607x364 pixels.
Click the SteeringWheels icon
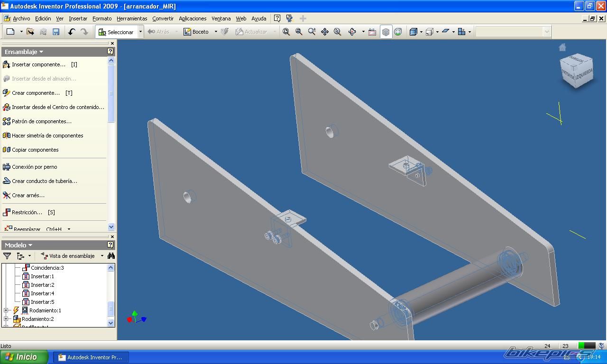click(398, 32)
